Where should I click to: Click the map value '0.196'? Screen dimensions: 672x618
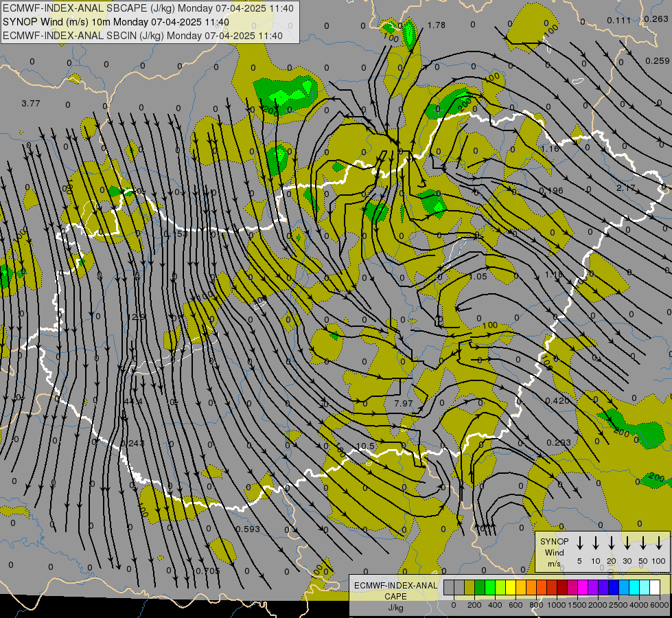click(x=551, y=190)
